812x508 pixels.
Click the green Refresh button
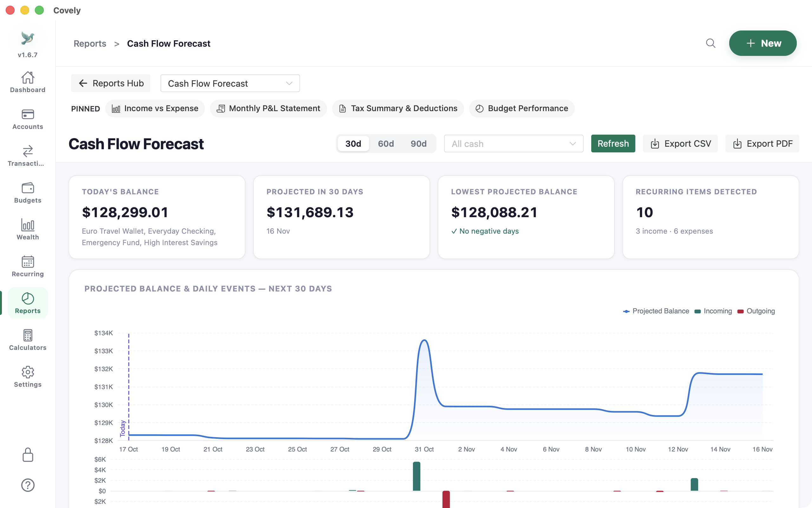pos(613,144)
